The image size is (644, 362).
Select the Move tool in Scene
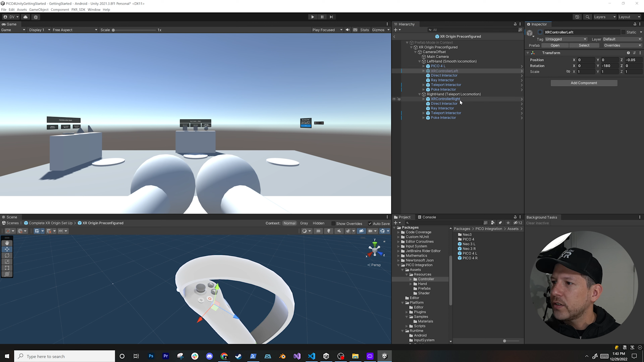point(7,249)
